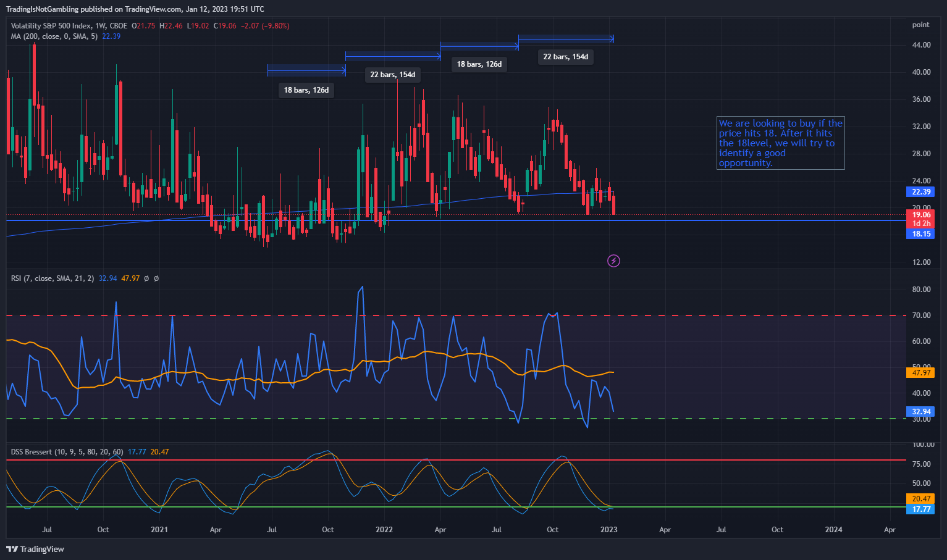Click the published-by header text at top
Image resolution: width=947 pixels, height=560 pixels.
pyautogui.click(x=135, y=9)
